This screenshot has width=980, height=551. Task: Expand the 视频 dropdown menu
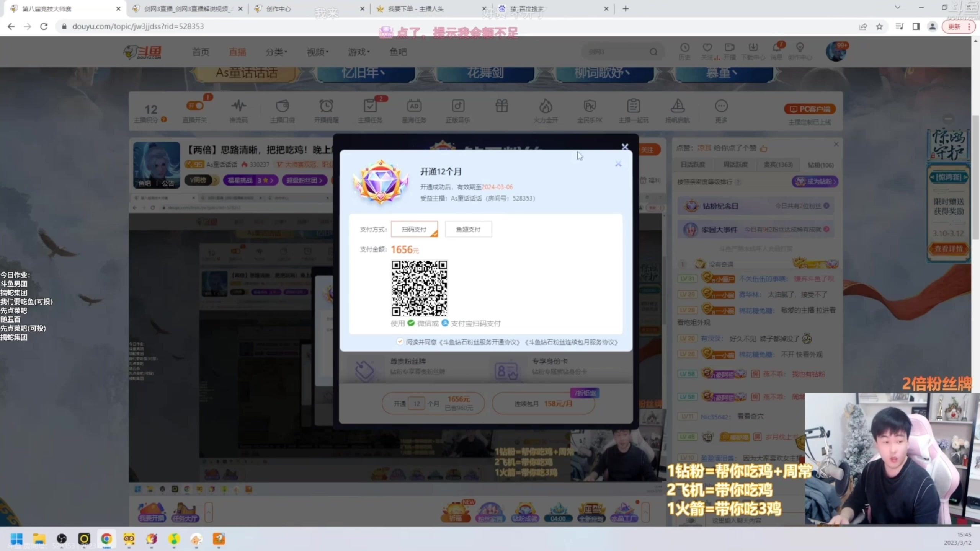318,52
